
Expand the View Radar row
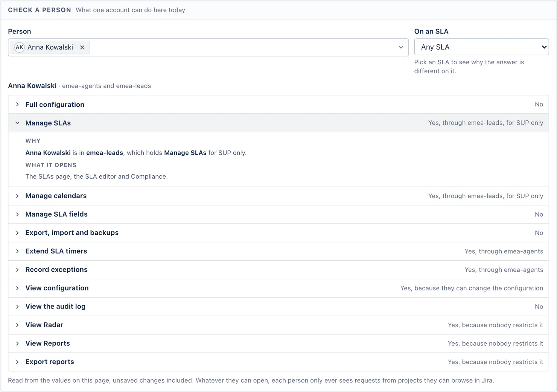click(x=278, y=325)
